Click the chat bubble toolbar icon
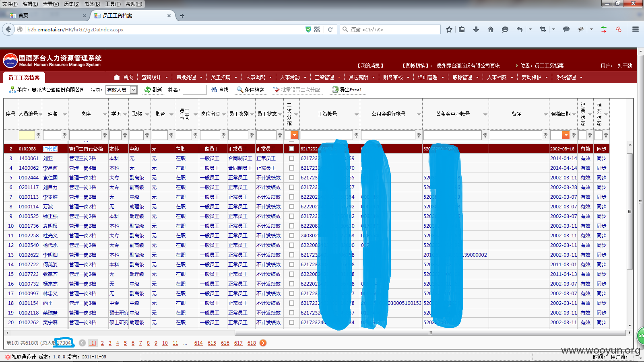Screen dimensions: 644x362 coord(505,29)
